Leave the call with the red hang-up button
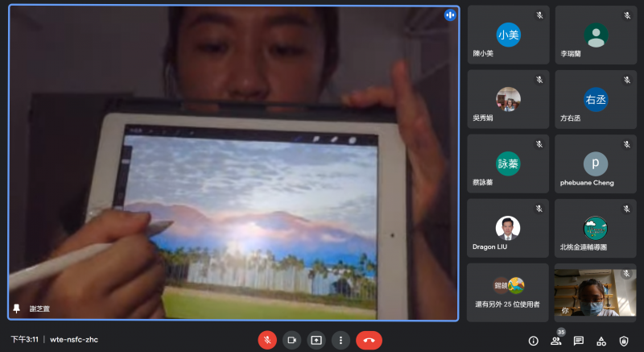This screenshot has height=352, width=644. (369, 340)
